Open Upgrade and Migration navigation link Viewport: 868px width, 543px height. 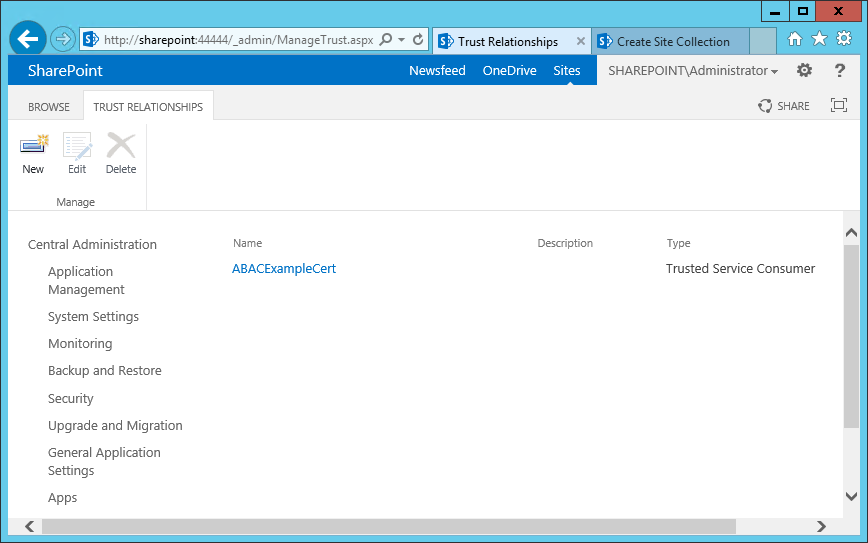click(x=115, y=426)
